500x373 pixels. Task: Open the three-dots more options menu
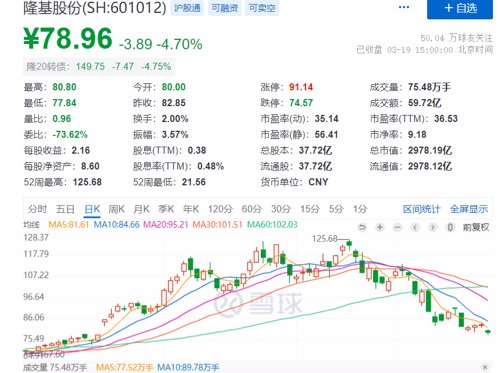(x=404, y=7)
